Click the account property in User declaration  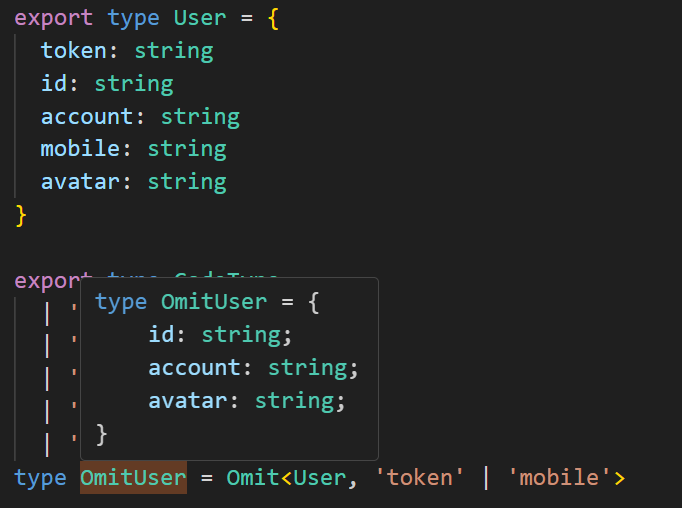coord(87,116)
